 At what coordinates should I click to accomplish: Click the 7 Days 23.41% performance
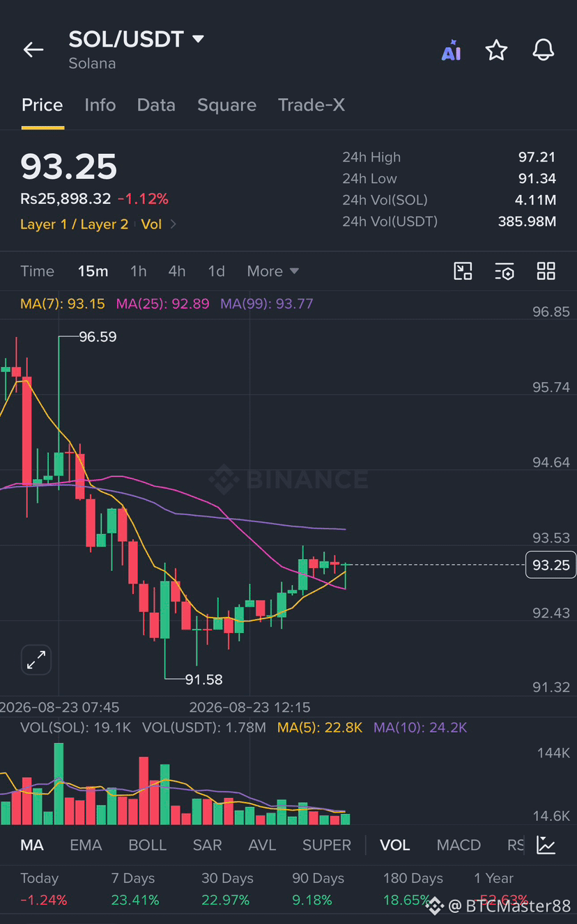(135, 889)
